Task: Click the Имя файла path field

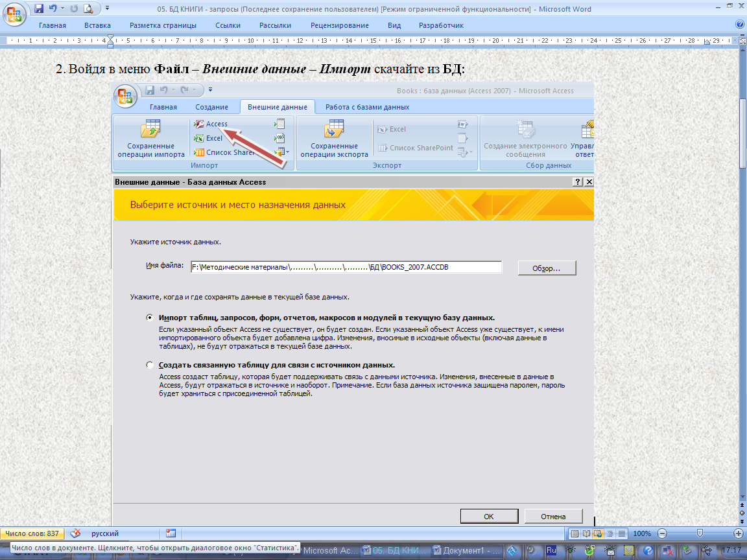Action: pyautogui.click(x=346, y=267)
